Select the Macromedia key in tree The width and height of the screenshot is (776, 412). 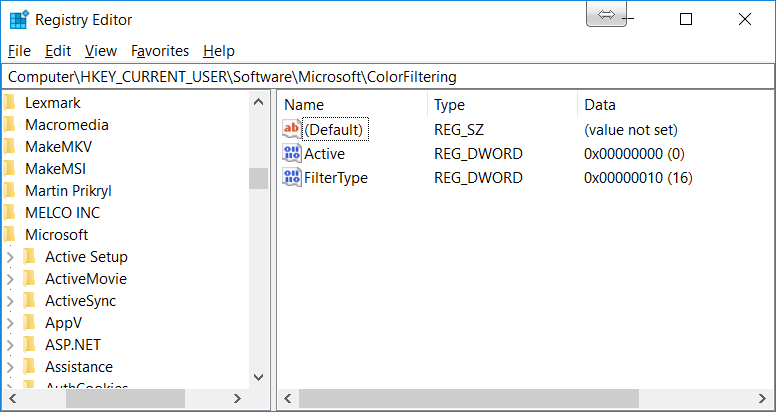point(67,125)
